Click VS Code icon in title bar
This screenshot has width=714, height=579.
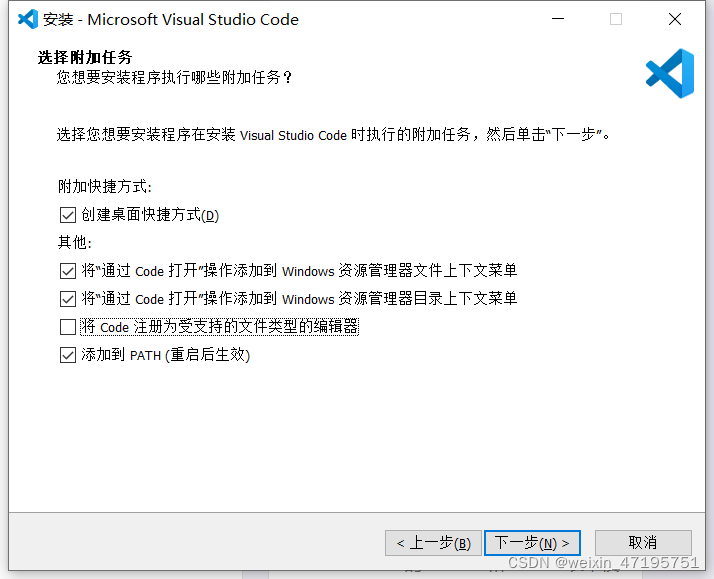pyautogui.click(x=28, y=19)
